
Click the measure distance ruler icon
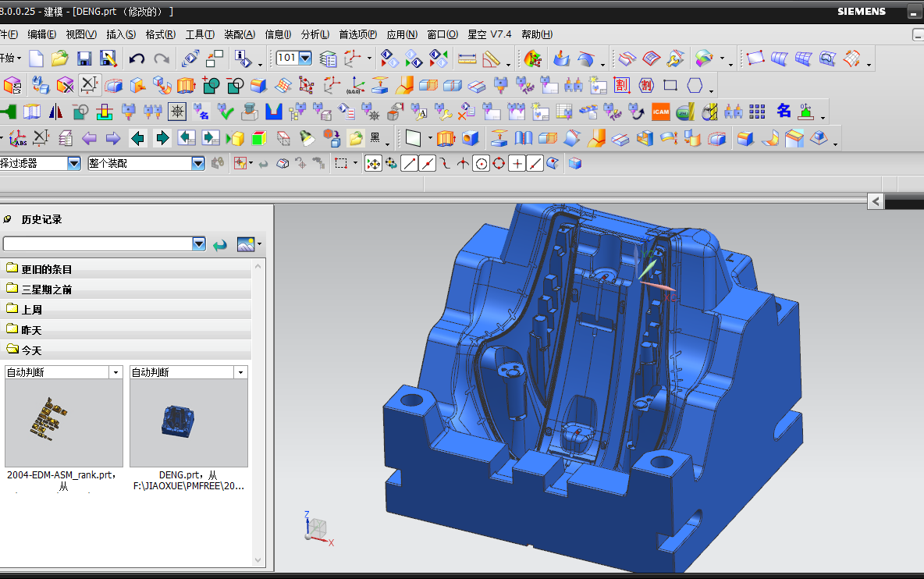(467, 59)
